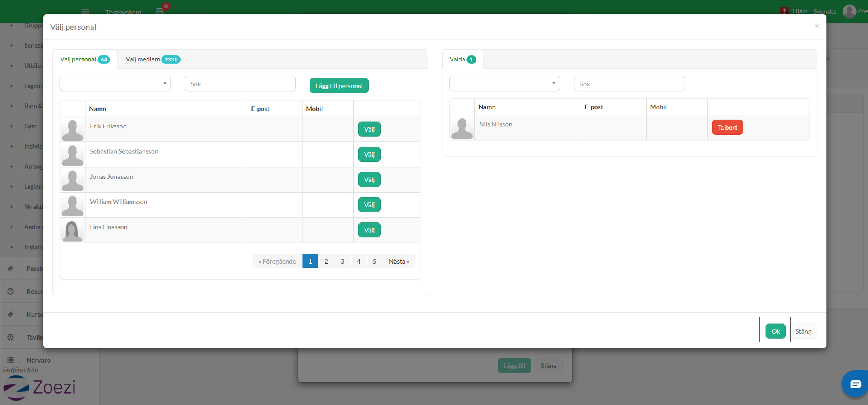Open the filter dropdown in Valda panel
868x405 pixels.
[x=504, y=84]
